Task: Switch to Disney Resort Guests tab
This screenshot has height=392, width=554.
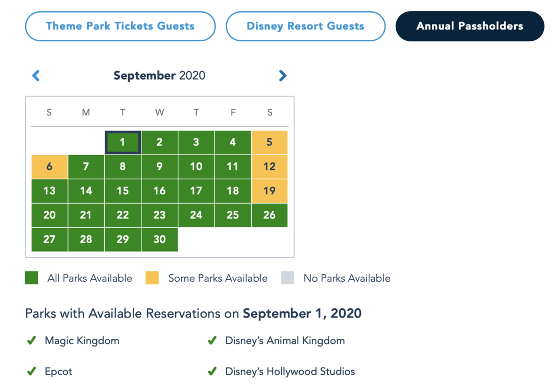Action: pyautogui.click(x=305, y=26)
